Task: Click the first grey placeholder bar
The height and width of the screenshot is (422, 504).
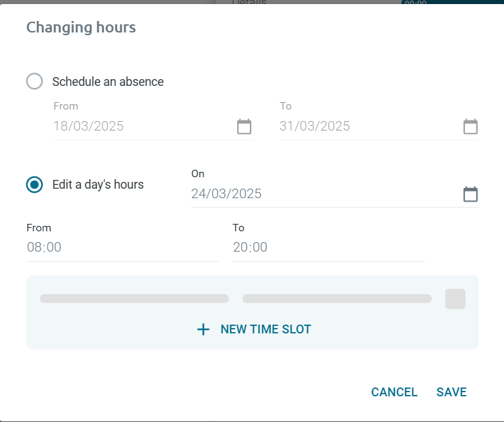Action: coord(134,298)
